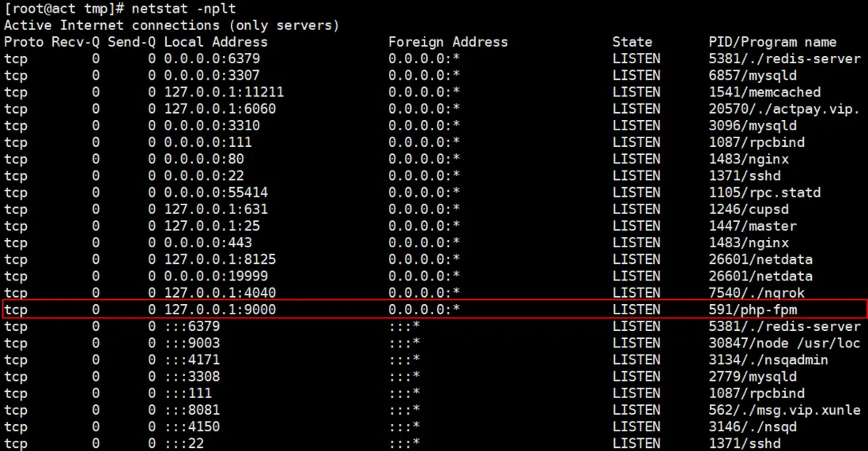Select local address 127.0.0.1:8125

220,260
